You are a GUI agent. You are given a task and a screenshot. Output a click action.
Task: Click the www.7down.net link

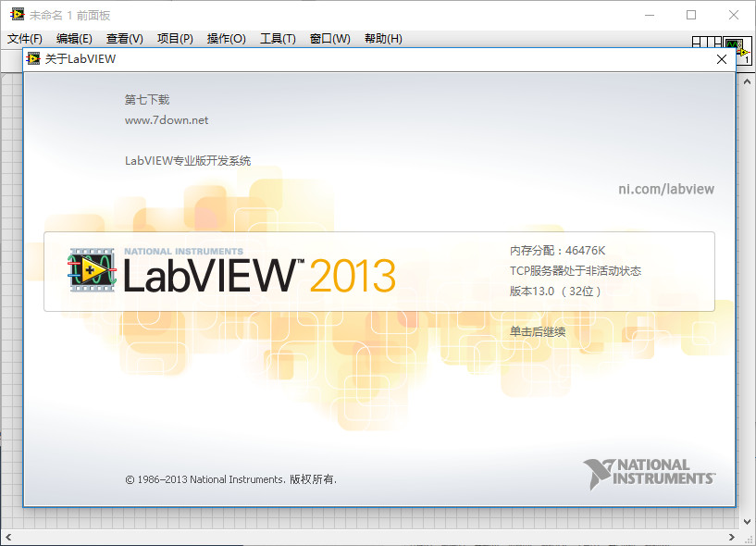167,119
